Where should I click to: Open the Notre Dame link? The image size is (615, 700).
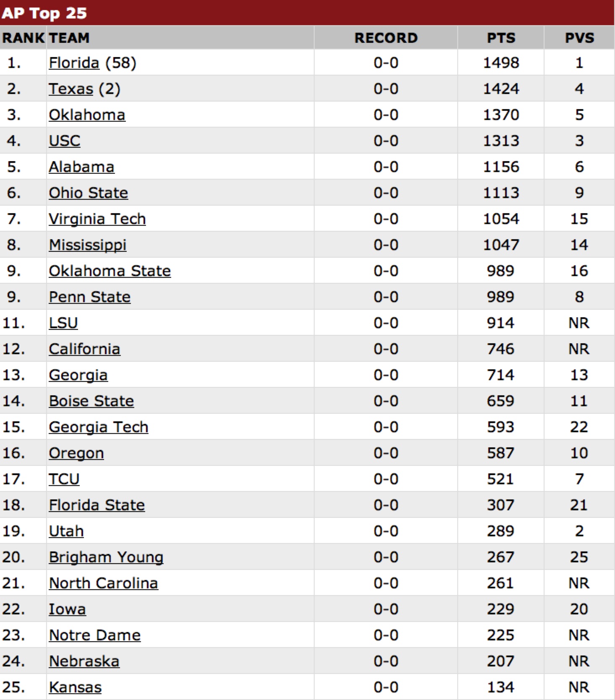pos(94,635)
